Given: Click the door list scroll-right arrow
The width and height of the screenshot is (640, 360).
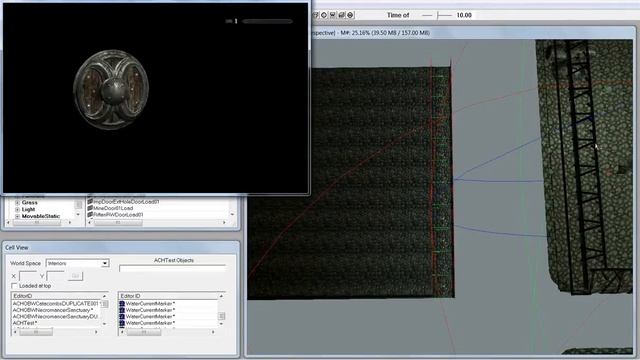Looking at the screenshot, I should click(x=224, y=222).
